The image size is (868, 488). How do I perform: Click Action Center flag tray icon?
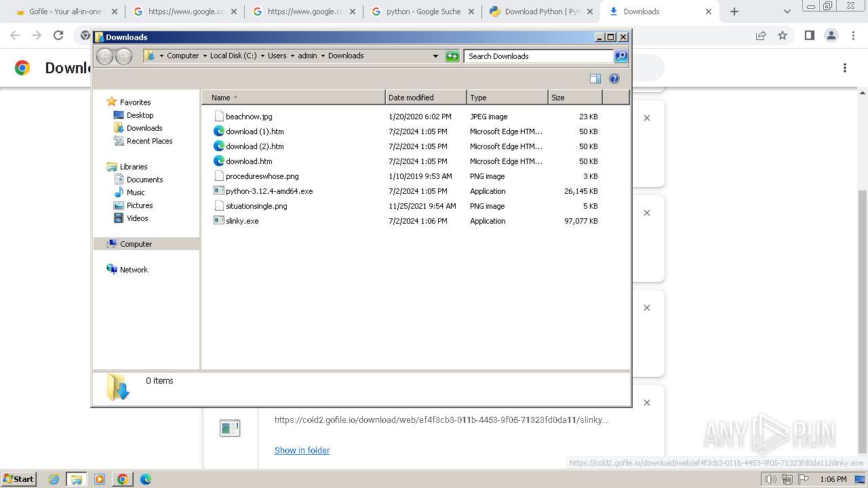tap(803, 479)
